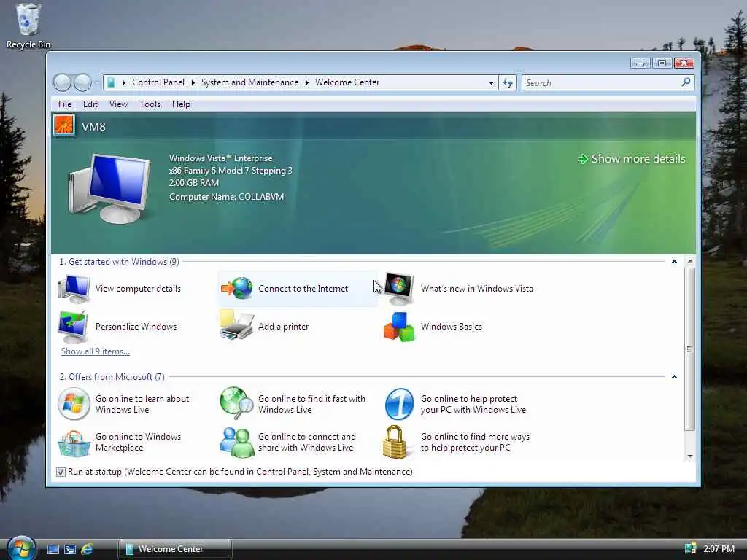This screenshot has width=747, height=560.
Task: Click the vertical scrollbar thumb
Action: [689, 349]
